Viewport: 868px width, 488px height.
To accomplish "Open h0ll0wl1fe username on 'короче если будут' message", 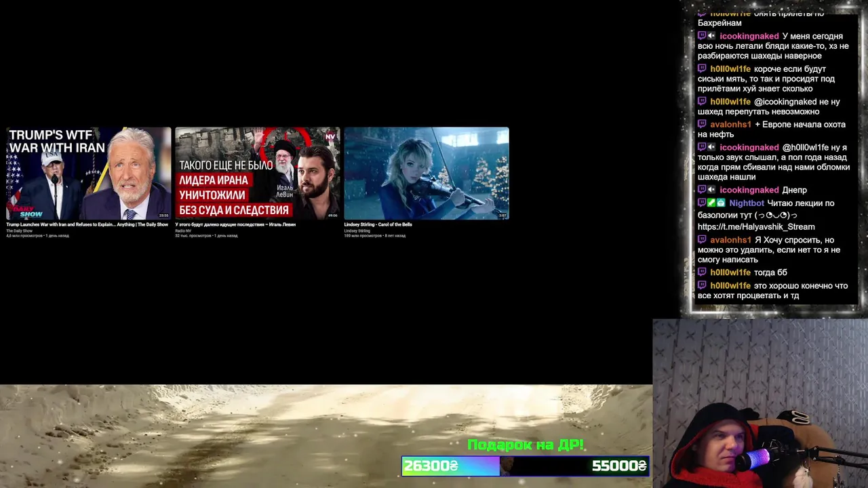I will pyautogui.click(x=730, y=69).
